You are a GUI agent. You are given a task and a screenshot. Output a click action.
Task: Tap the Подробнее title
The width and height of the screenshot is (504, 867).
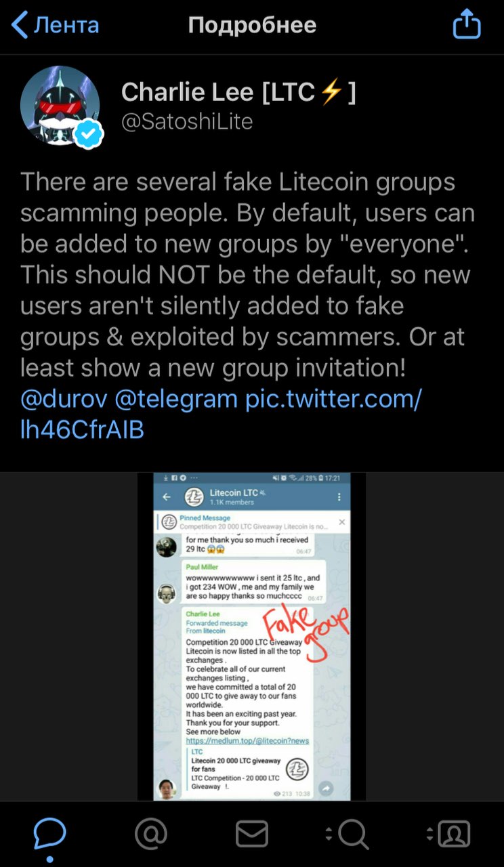[x=252, y=26]
